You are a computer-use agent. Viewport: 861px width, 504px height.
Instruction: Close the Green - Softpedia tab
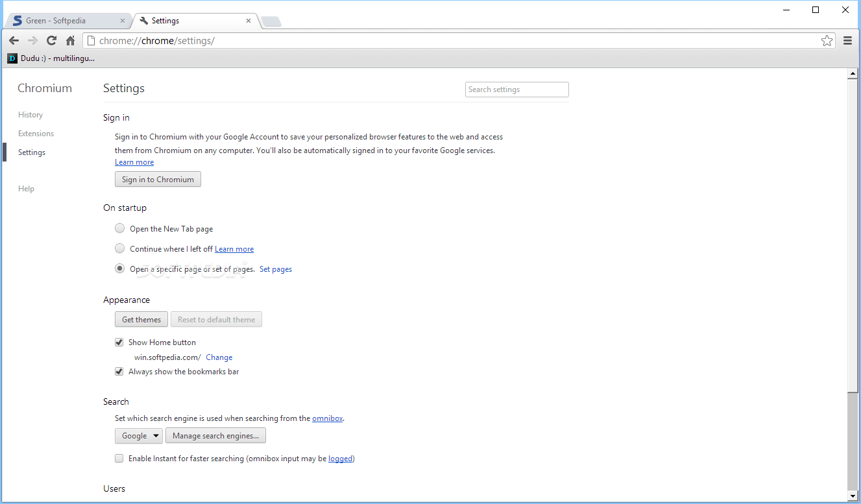click(123, 21)
